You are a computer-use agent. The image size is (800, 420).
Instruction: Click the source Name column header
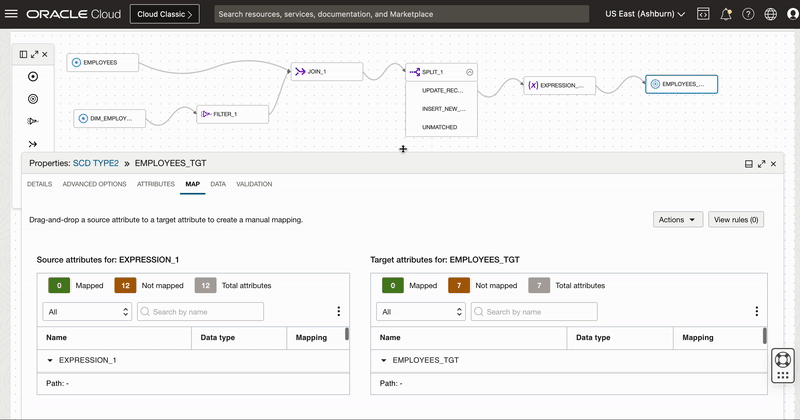pos(114,338)
